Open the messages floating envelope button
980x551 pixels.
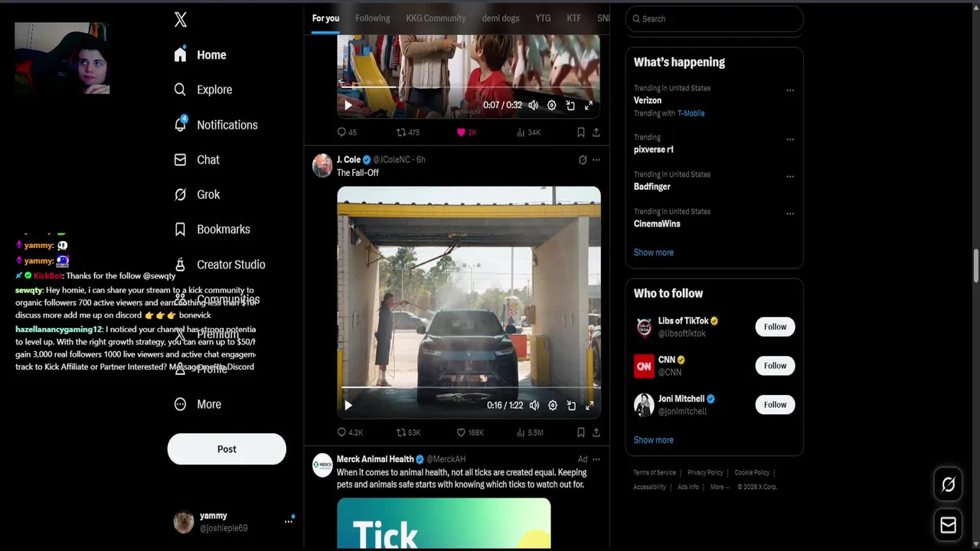(948, 525)
